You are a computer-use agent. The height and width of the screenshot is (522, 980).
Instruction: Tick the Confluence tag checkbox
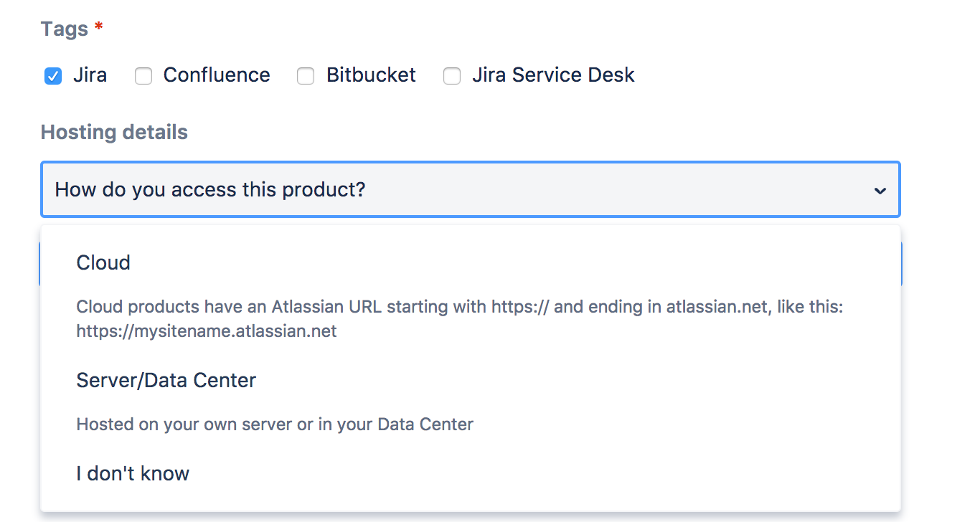(143, 76)
